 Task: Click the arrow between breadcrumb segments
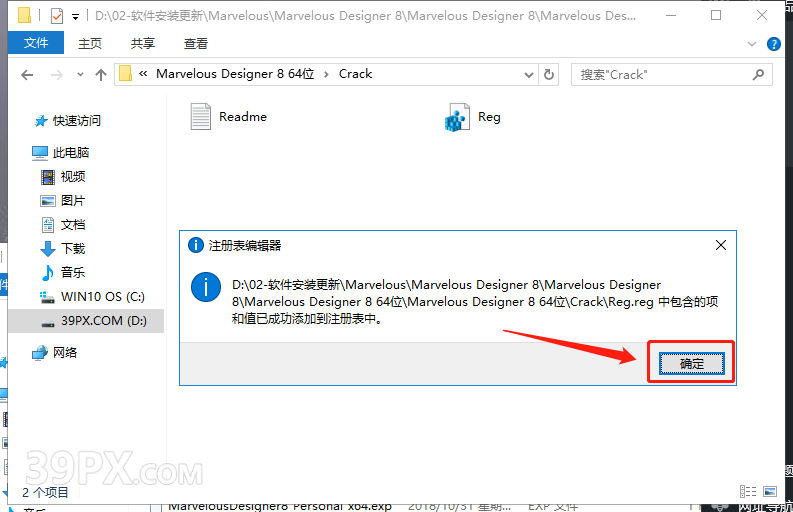tap(327, 74)
